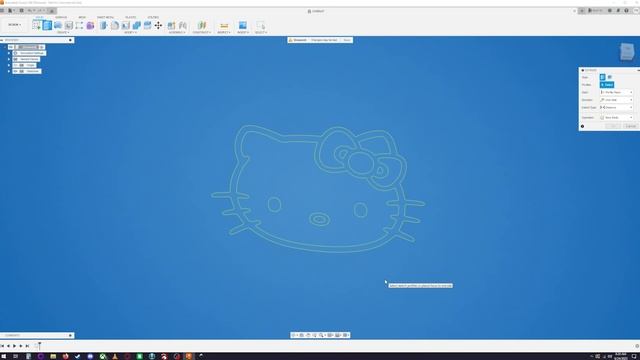Switch to the Plastic toolbar tab
The image size is (640, 360).
point(131,17)
